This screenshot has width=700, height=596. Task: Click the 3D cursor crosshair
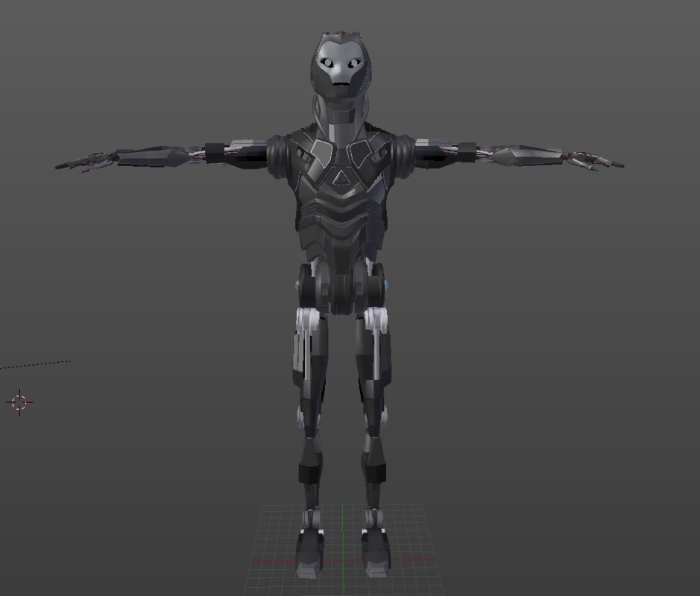pos(18,402)
